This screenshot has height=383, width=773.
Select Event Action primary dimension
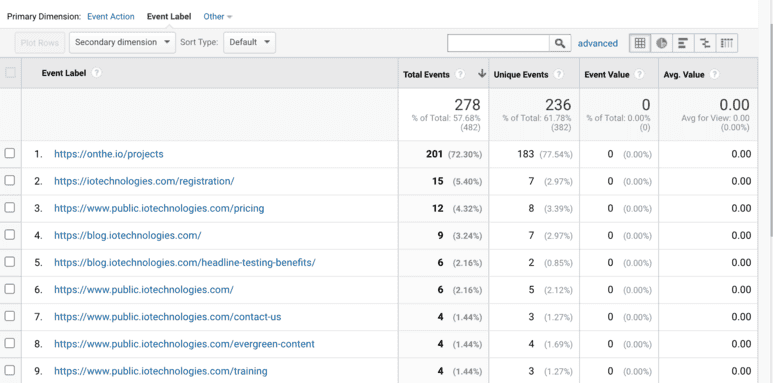(x=110, y=16)
